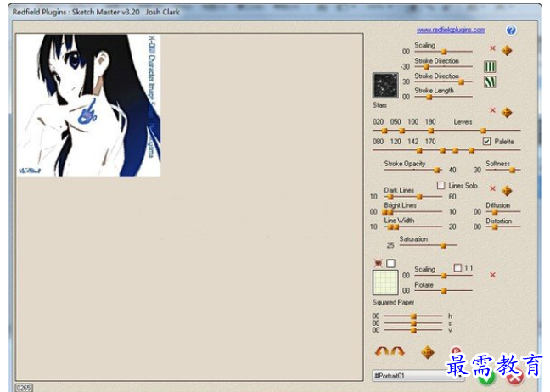Reset line settings with red X beside Lines Solo
Image resolution: width=550 pixels, height=392 pixels.
point(492,188)
